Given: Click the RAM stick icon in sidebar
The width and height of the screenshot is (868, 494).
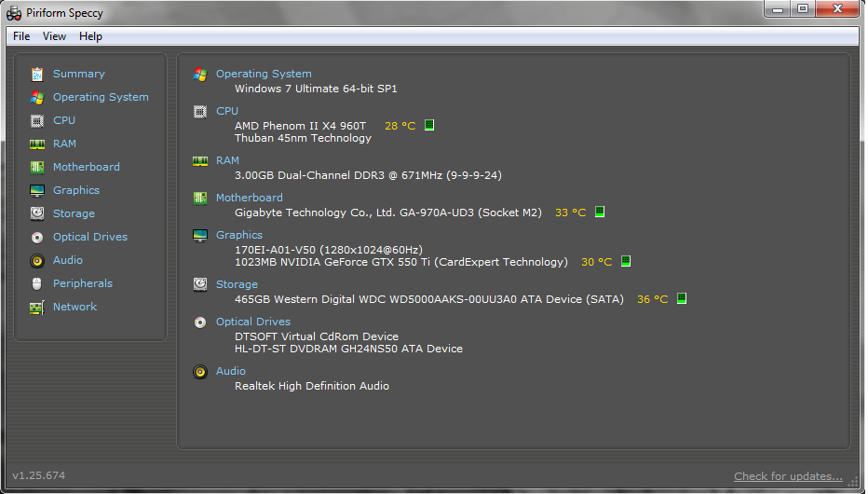Looking at the screenshot, I should point(37,144).
